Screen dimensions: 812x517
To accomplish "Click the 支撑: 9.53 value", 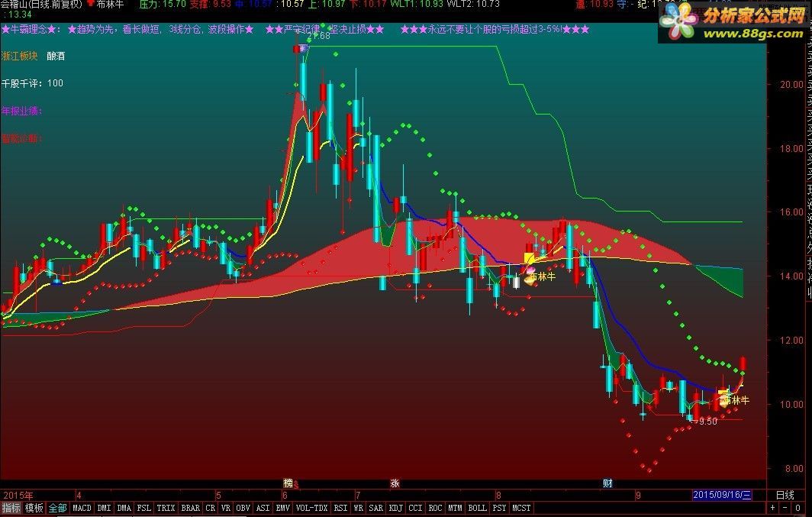I will (211, 4).
